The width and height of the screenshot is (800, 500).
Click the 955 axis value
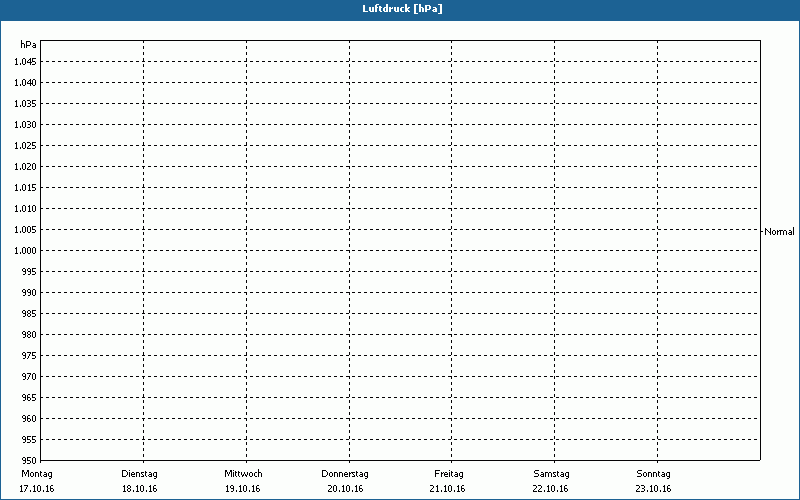(x=29, y=440)
